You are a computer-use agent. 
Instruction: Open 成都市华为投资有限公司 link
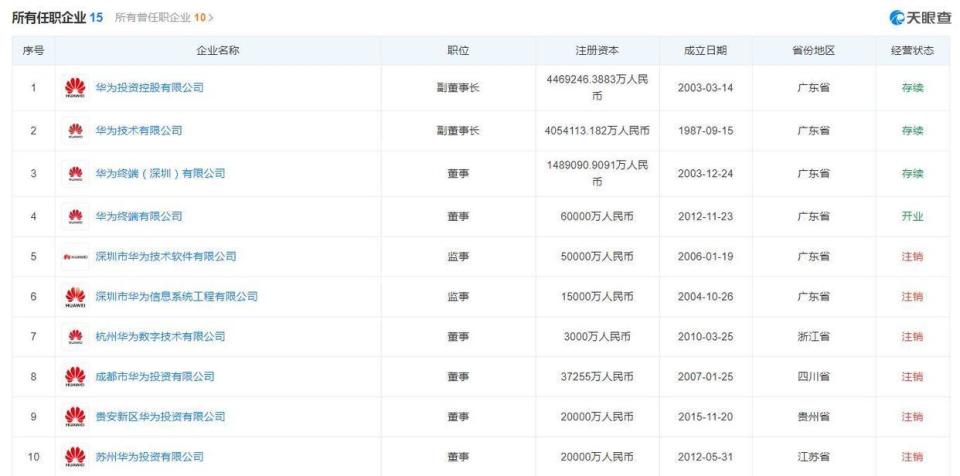pos(155,377)
